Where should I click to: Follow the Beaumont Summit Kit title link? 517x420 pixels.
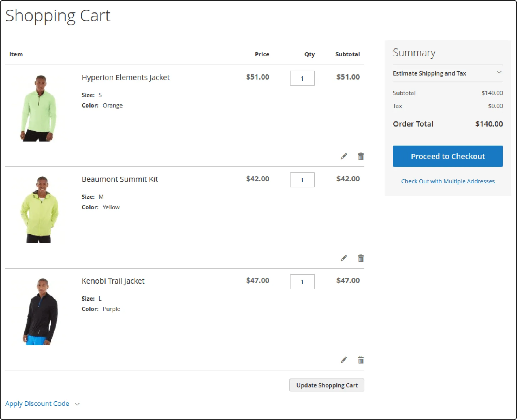click(119, 179)
